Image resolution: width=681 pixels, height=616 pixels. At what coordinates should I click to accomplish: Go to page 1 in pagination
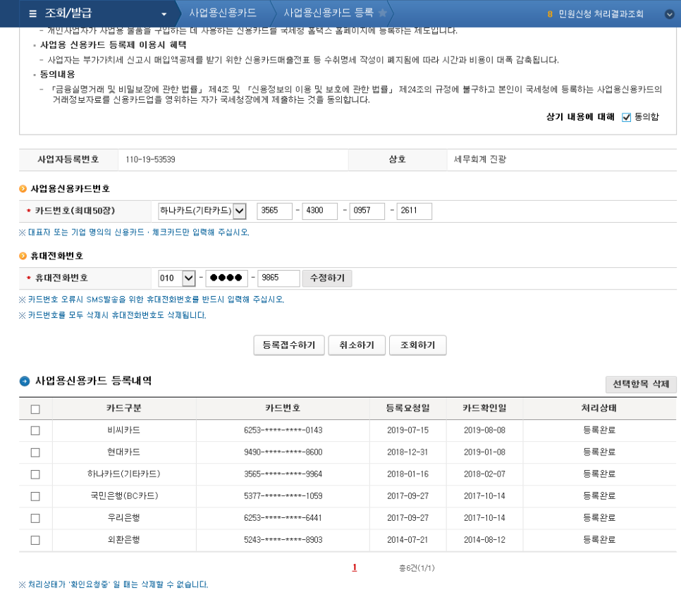(x=355, y=567)
